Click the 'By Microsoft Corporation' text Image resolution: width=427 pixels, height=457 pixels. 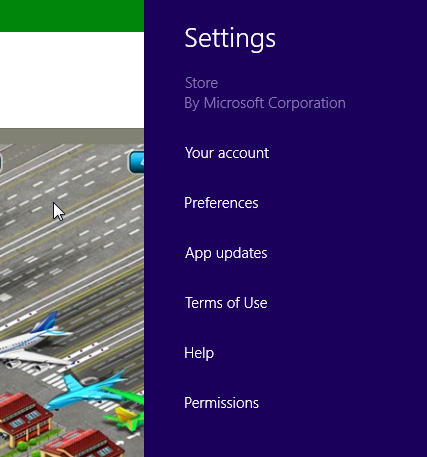coord(265,103)
